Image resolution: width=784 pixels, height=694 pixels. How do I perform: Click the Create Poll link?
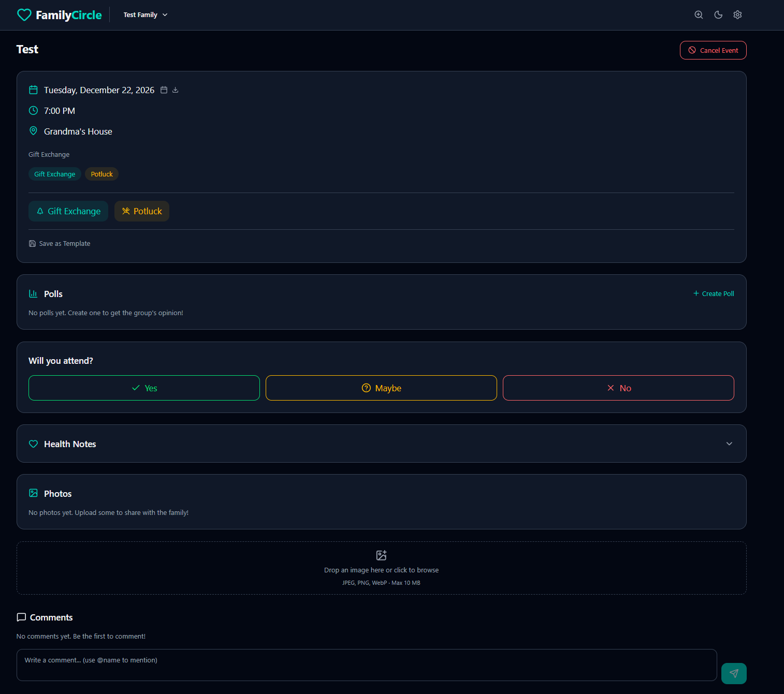[714, 294]
